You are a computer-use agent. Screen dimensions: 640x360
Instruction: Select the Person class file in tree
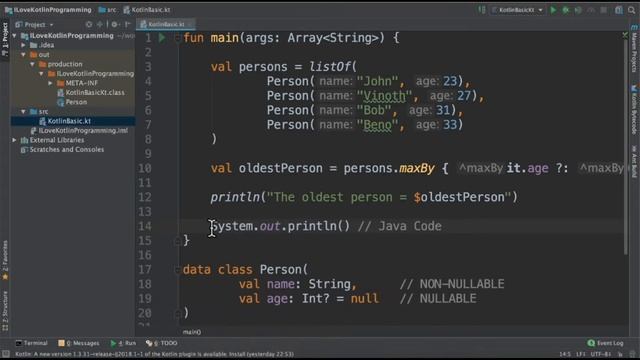point(72,102)
